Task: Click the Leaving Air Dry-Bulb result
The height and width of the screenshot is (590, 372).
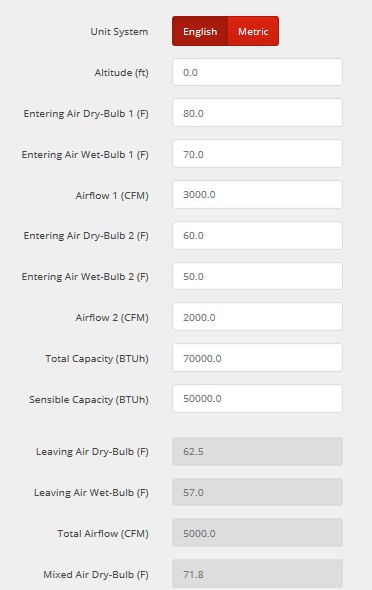Action: point(257,451)
